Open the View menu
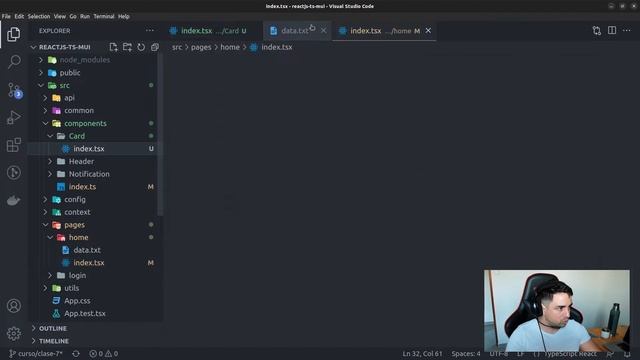Screen dimensions: 640x360 [60, 16]
